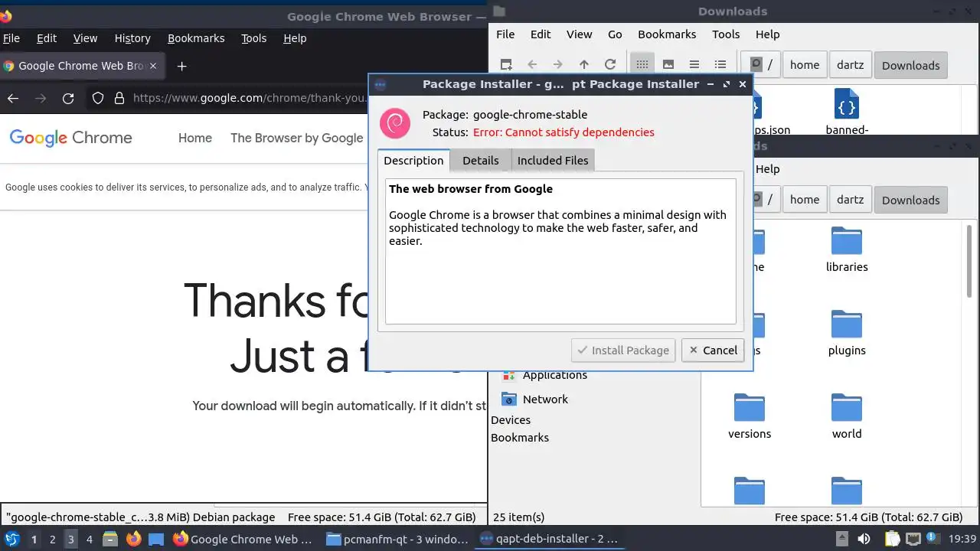The width and height of the screenshot is (980, 551).
Task: Open Firefox Tools menu
Action: [253, 38]
